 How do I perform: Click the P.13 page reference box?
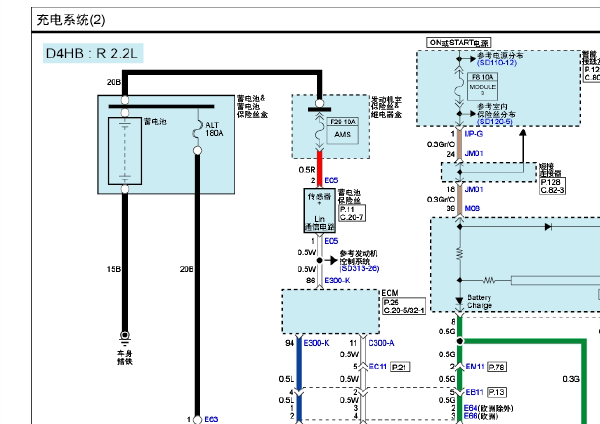click(497, 392)
